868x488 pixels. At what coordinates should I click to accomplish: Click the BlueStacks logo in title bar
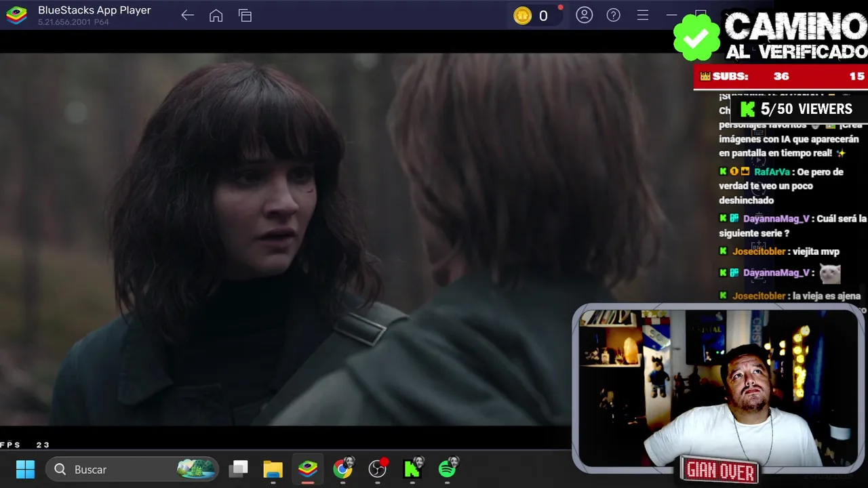tap(16, 16)
